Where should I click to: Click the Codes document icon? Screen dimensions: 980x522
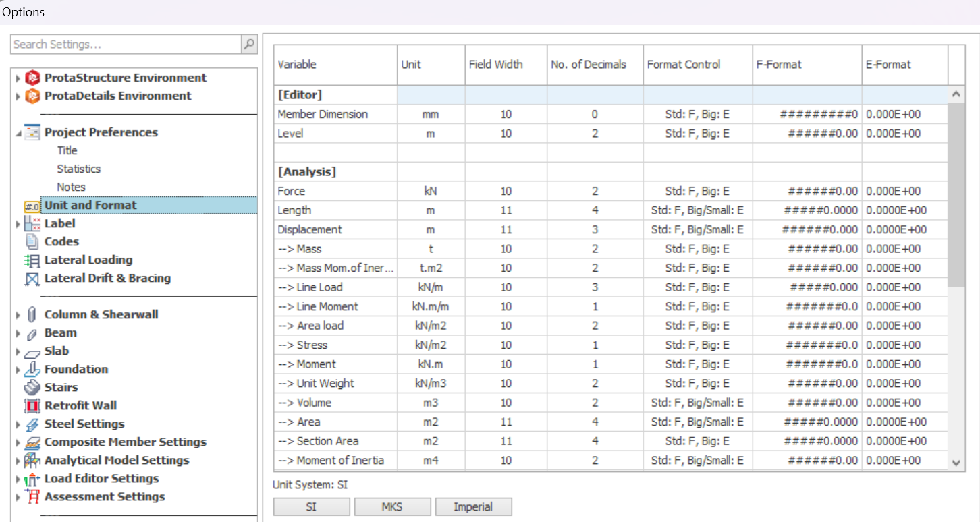click(x=32, y=242)
